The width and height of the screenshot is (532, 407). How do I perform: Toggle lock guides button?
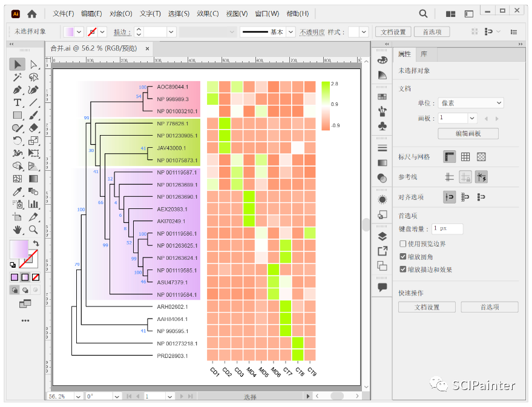[x=465, y=177]
